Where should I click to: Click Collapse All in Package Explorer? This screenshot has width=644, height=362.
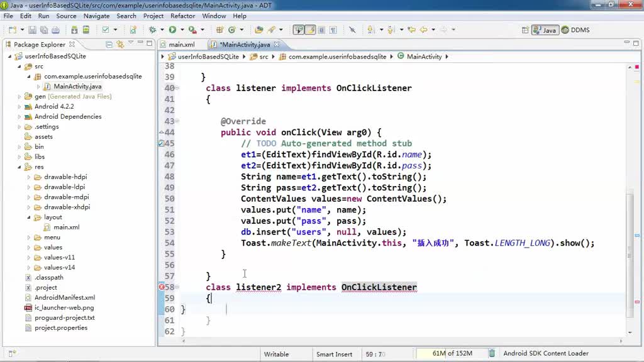coord(109,44)
